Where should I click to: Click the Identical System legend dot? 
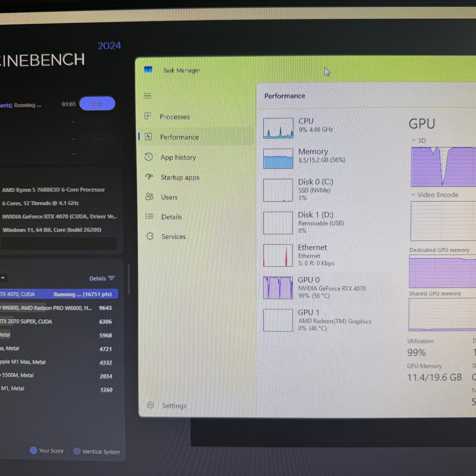[77, 451]
